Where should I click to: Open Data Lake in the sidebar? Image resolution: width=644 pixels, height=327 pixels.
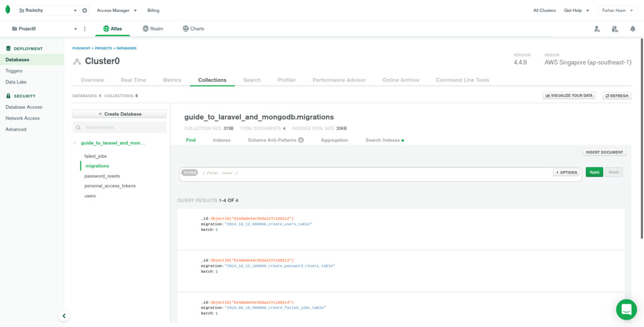click(x=16, y=82)
